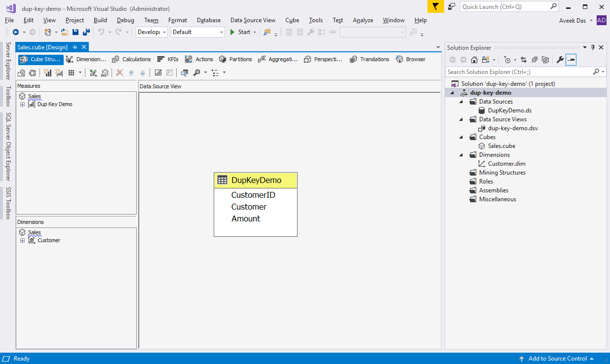The height and width of the screenshot is (364, 610).
Task: Click the Process cube icon
Action: [x=22, y=73]
